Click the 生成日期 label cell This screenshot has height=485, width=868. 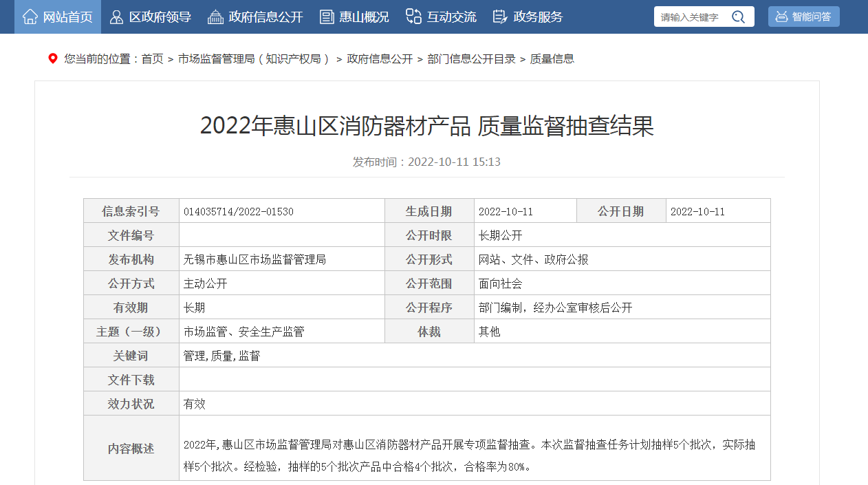(429, 211)
